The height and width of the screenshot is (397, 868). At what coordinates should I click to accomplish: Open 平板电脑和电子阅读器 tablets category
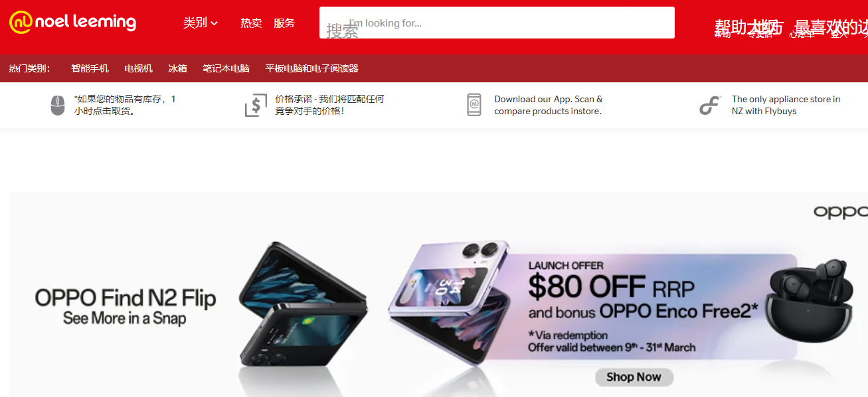pos(311,68)
